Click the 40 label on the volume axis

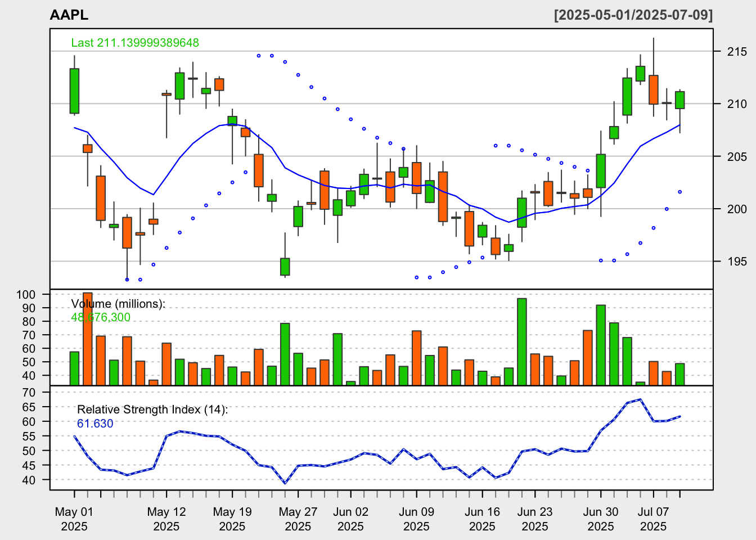coord(29,376)
